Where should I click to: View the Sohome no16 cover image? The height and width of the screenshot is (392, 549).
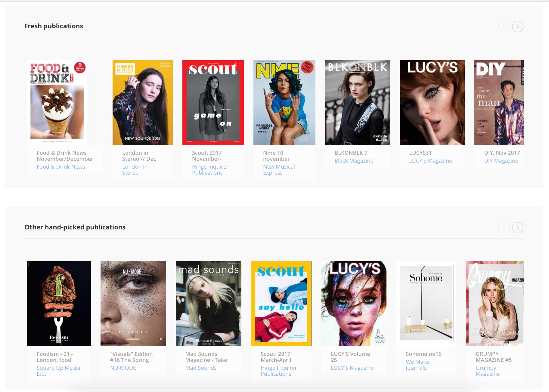click(x=426, y=303)
